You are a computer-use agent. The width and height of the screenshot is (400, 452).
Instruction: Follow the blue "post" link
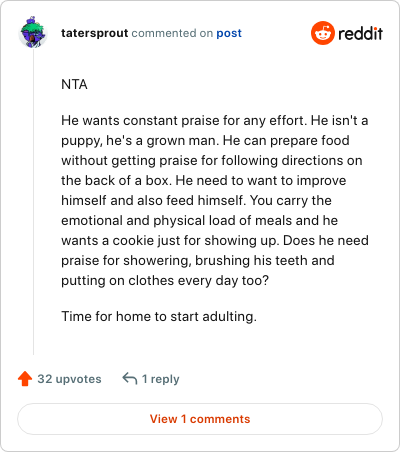click(229, 33)
